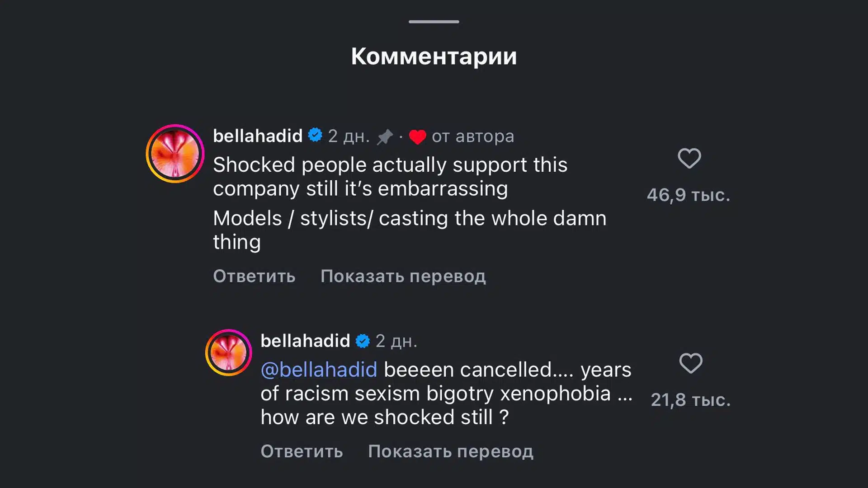Click verified badge on the top comment

coord(315,135)
